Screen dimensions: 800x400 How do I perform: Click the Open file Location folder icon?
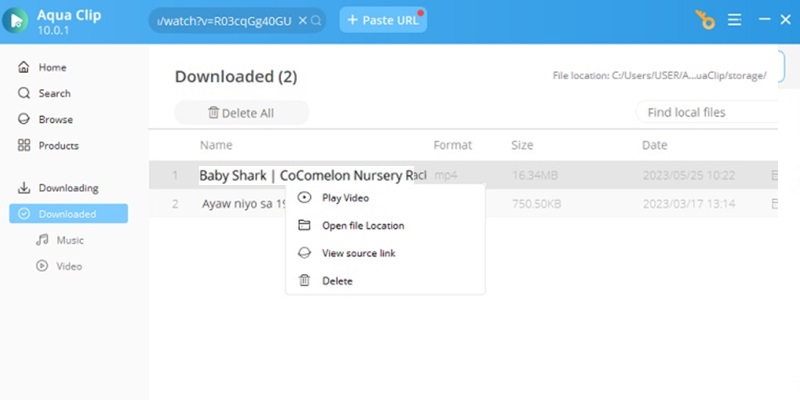pyautogui.click(x=304, y=225)
